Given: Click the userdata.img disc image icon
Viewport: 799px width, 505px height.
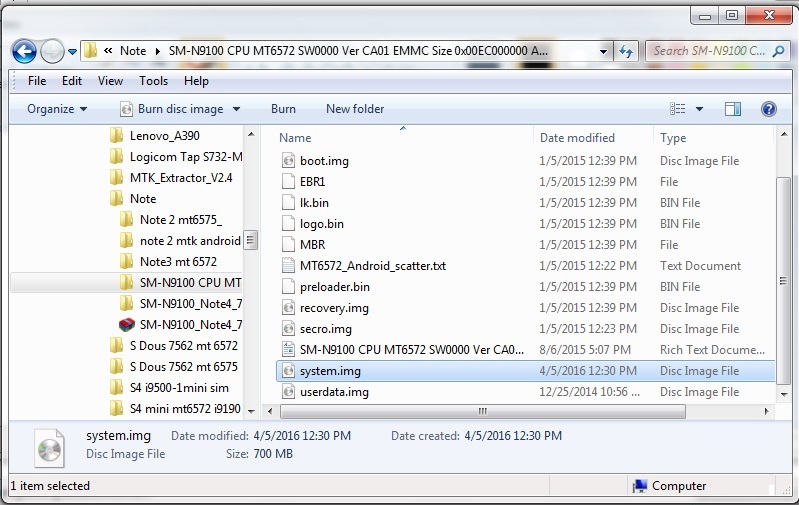Looking at the screenshot, I should point(288,392).
